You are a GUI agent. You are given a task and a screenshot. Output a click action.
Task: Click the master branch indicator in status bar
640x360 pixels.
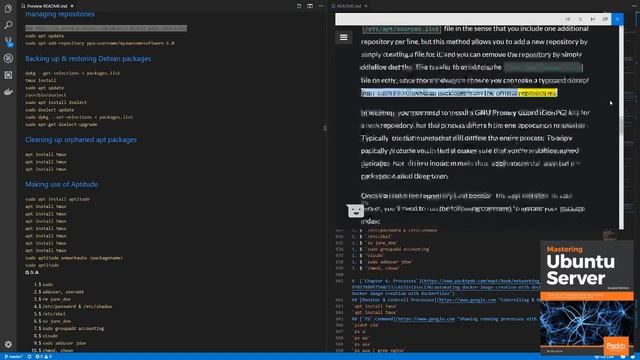[x=13, y=357]
